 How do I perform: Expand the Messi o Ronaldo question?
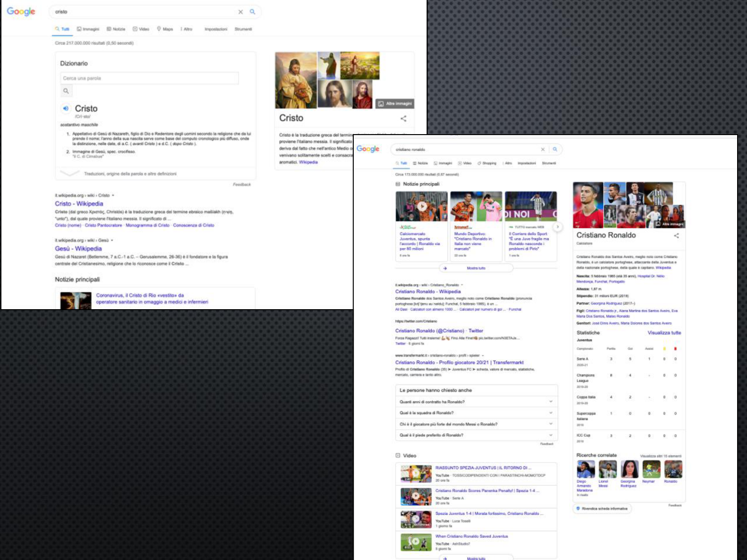click(x=476, y=424)
